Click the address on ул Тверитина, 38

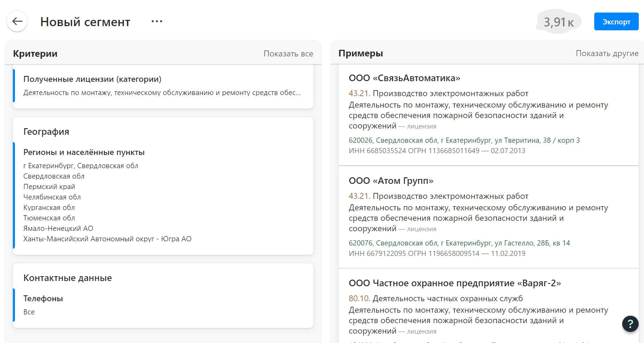(464, 140)
